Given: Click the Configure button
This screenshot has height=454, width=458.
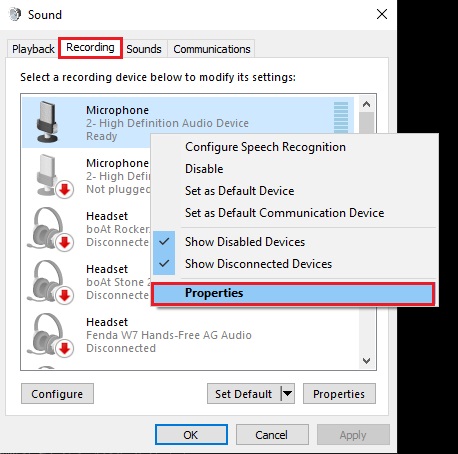Looking at the screenshot, I should coord(57,394).
